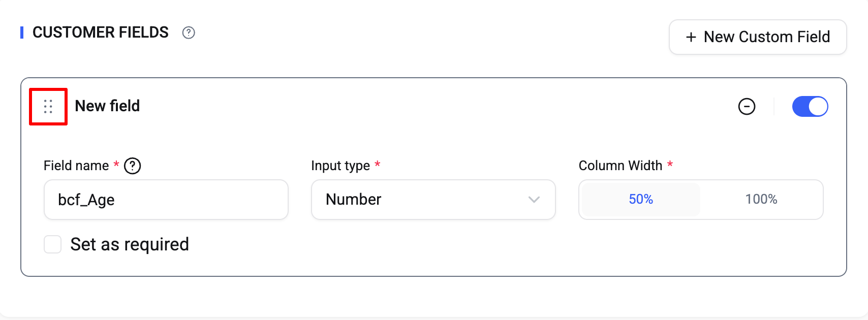868x320 pixels.
Task: Open the Input type dropdown showing Number
Action: (433, 200)
